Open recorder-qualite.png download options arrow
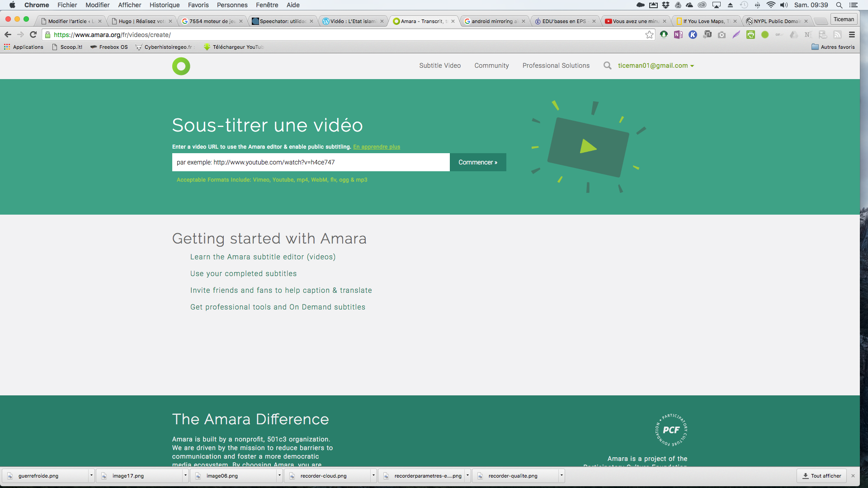Screen dimensions: 868x488 pos(561,475)
